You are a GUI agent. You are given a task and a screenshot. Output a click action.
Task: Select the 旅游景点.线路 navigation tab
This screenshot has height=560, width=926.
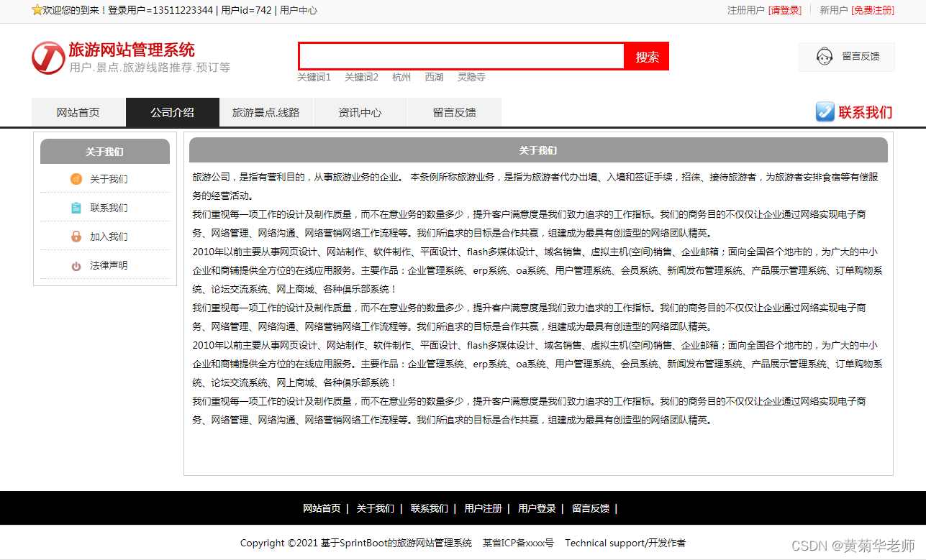[x=266, y=112]
